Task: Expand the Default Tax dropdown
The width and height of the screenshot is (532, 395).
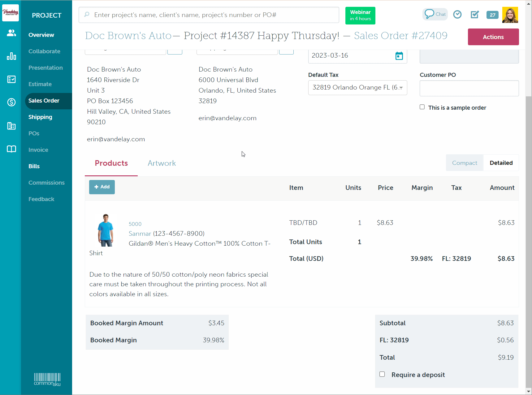Action: pos(357,88)
